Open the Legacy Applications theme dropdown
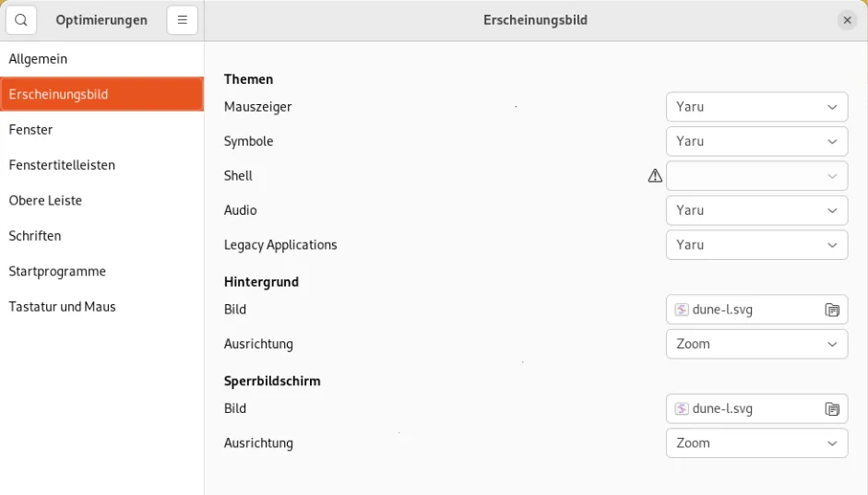This screenshot has width=868, height=495. (x=756, y=245)
